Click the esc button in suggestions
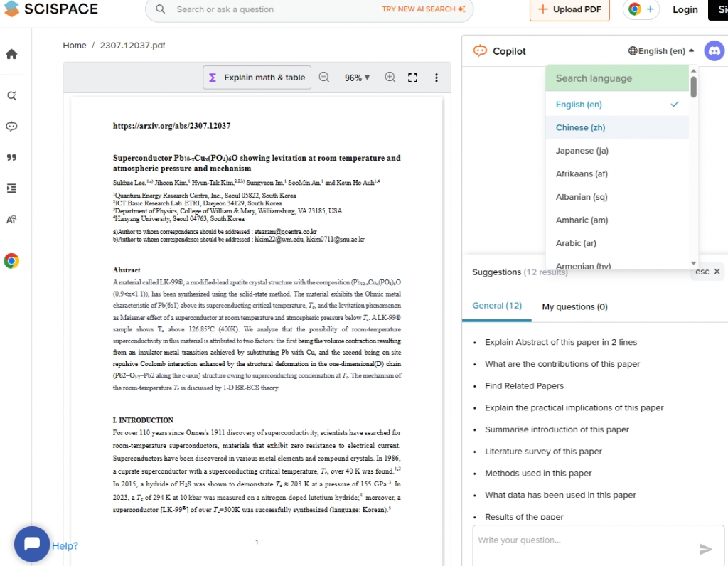Screen dimensions: 728x566 click(702, 272)
